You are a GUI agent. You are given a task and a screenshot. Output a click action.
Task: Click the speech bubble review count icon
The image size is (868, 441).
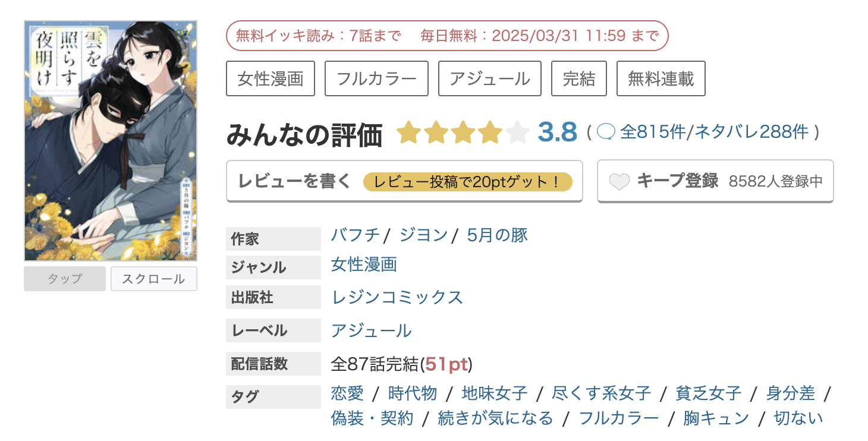coord(605,131)
